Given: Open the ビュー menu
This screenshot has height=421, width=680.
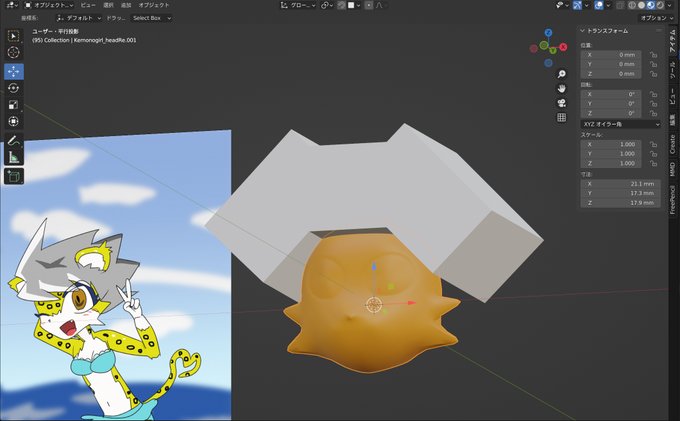Looking at the screenshot, I should coord(88,5).
